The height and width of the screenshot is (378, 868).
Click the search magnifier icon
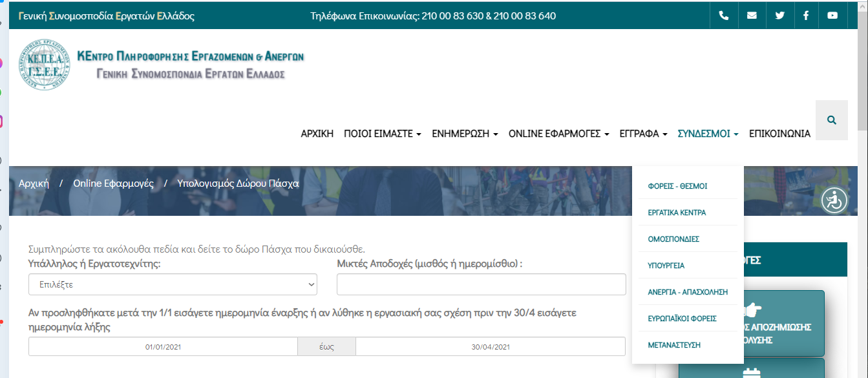point(832,120)
